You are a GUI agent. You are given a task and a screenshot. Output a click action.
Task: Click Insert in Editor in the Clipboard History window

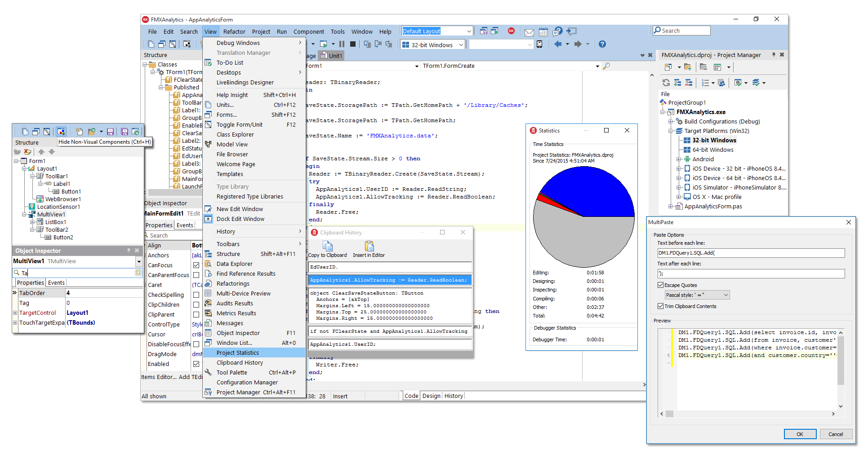click(369, 250)
